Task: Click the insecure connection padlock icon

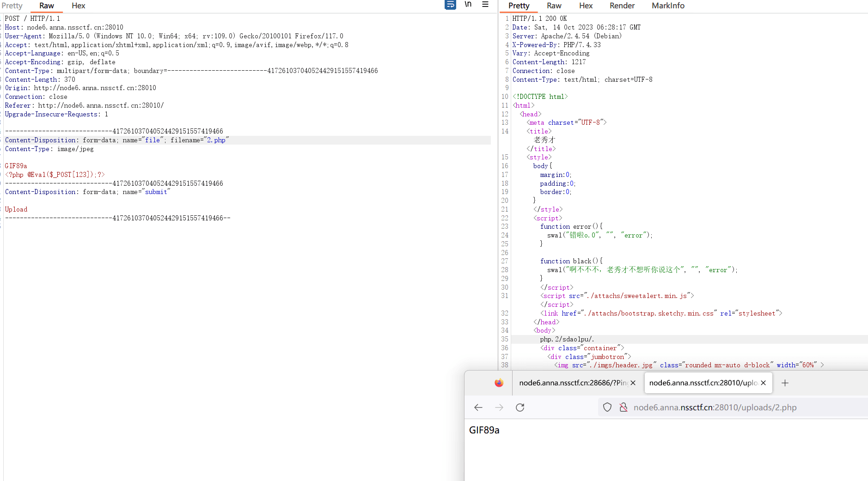Action: tap(623, 407)
